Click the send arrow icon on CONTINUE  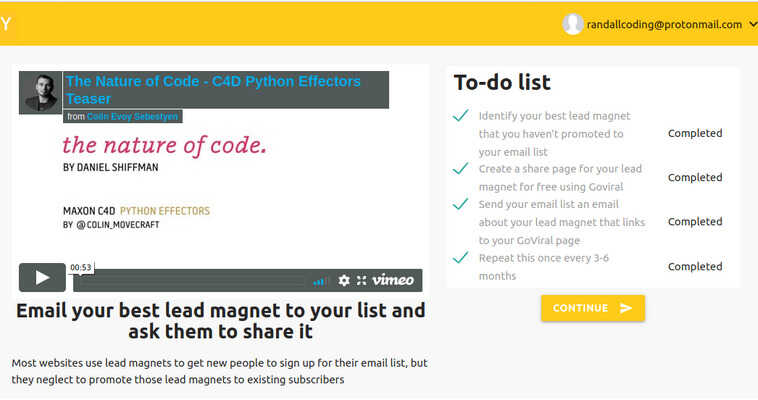pyautogui.click(x=626, y=308)
